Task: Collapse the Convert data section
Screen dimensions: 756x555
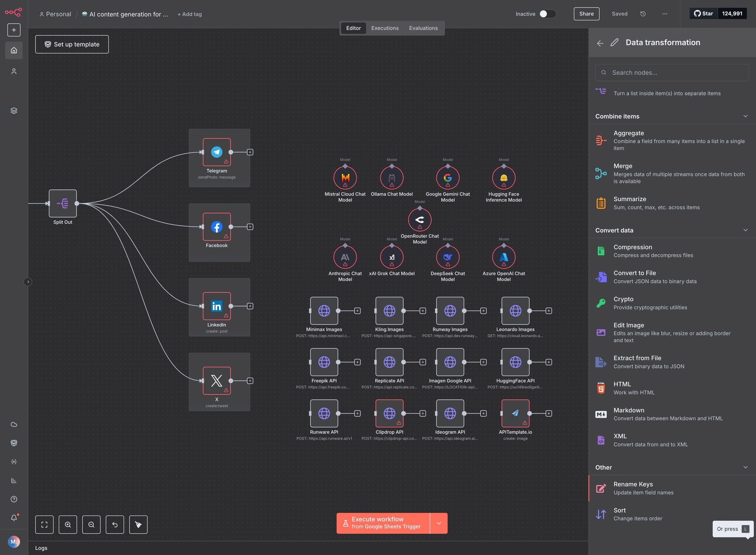Action: click(745, 230)
